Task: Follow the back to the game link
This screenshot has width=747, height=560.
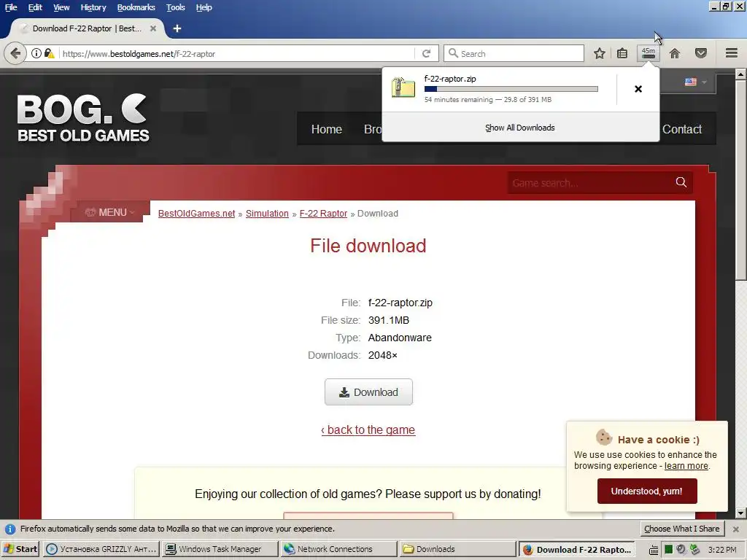Action: tap(368, 430)
